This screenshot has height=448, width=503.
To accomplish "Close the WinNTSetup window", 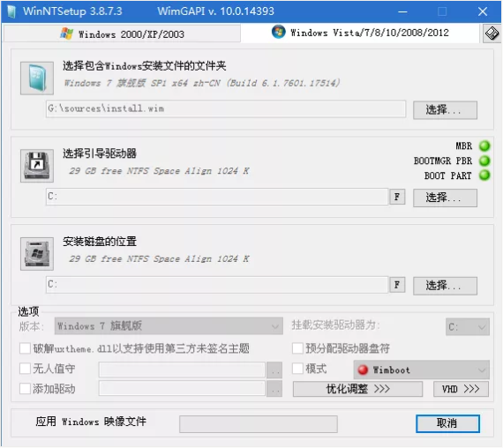I will coord(483,11).
